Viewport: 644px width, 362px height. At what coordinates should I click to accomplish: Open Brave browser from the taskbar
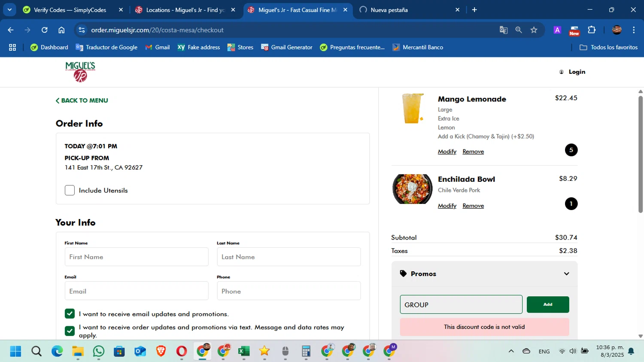(x=161, y=351)
